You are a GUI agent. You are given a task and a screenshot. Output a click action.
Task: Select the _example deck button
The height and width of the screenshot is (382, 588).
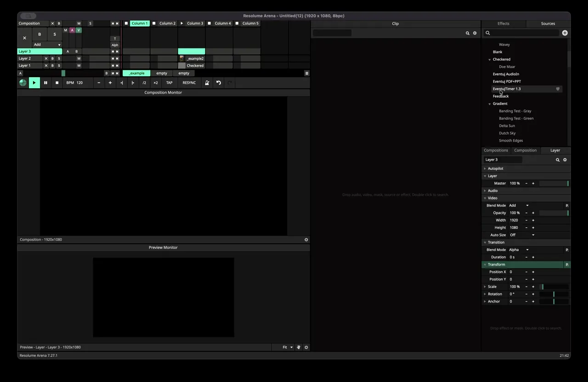(136, 73)
